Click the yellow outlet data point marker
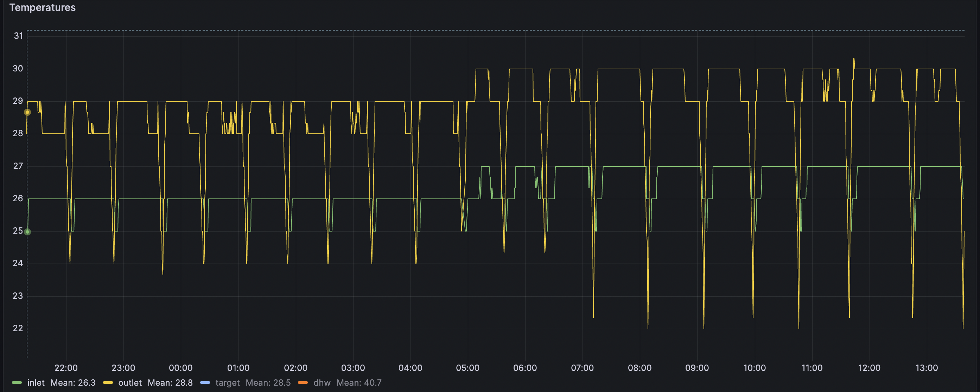This screenshot has width=980, height=392. 27,112
